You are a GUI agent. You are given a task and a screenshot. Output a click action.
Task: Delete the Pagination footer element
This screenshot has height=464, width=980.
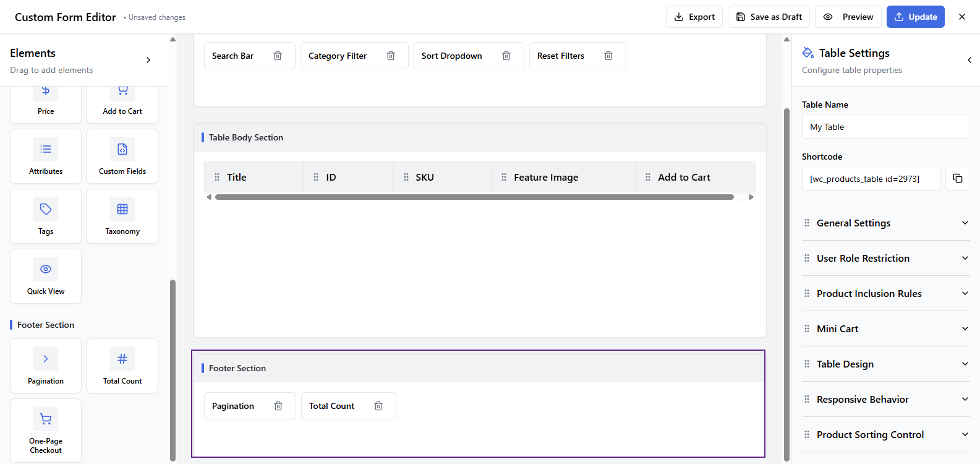click(x=278, y=406)
